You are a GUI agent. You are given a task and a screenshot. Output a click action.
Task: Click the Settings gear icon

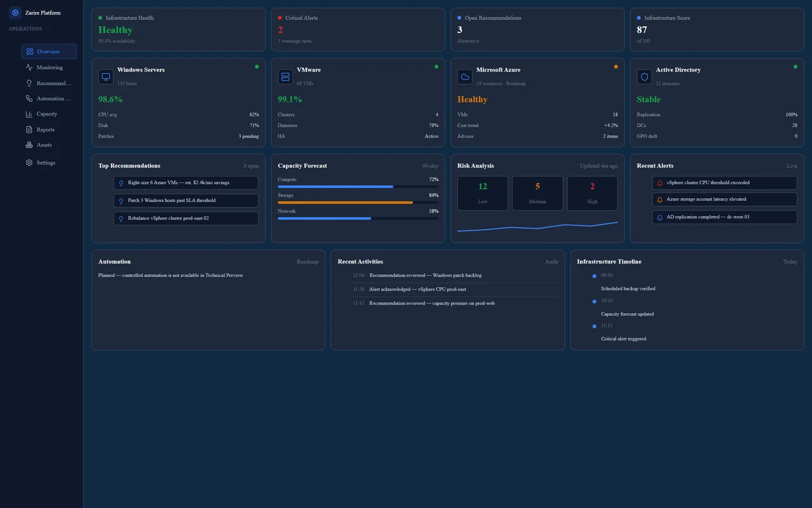[x=29, y=163]
